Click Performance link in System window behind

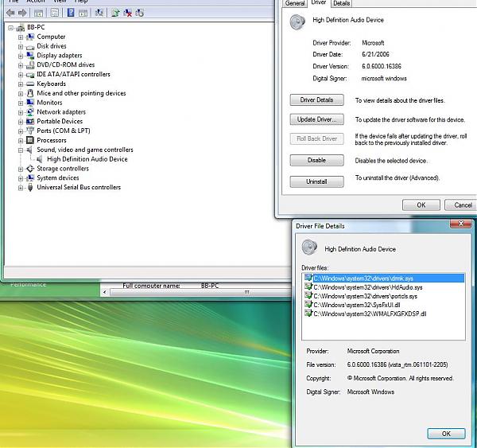[x=28, y=284]
